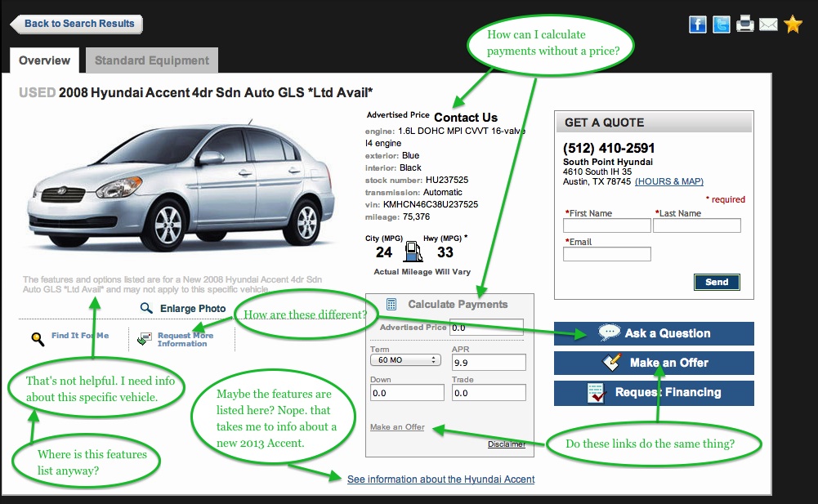Open the HOURS & MAP link

point(668,181)
